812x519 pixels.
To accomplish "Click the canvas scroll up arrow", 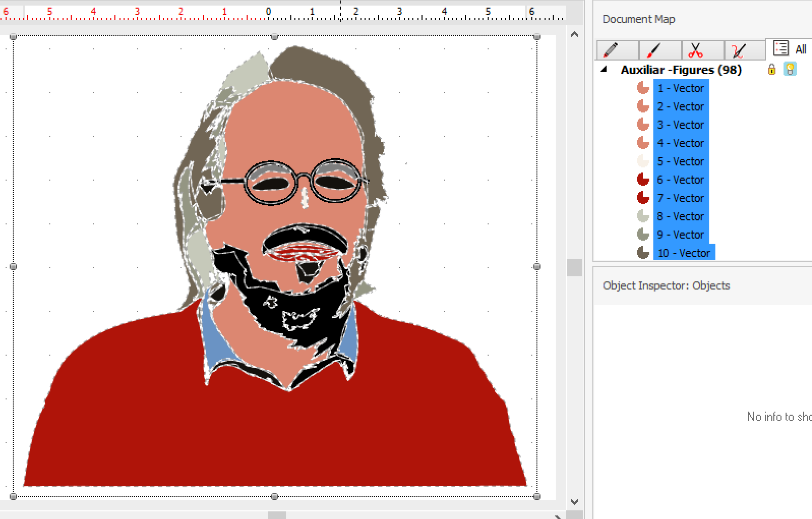I will click(575, 35).
